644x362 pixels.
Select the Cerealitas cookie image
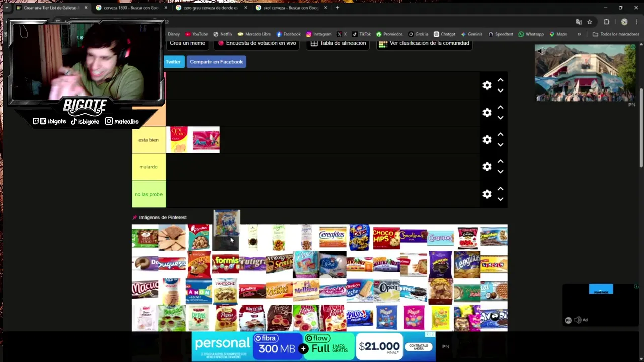point(333,238)
